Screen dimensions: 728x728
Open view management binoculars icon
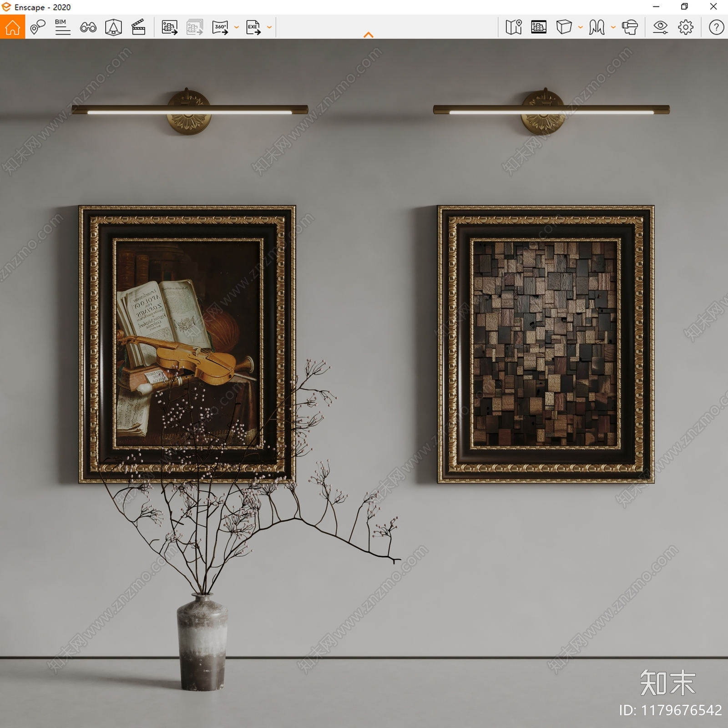(x=88, y=27)
